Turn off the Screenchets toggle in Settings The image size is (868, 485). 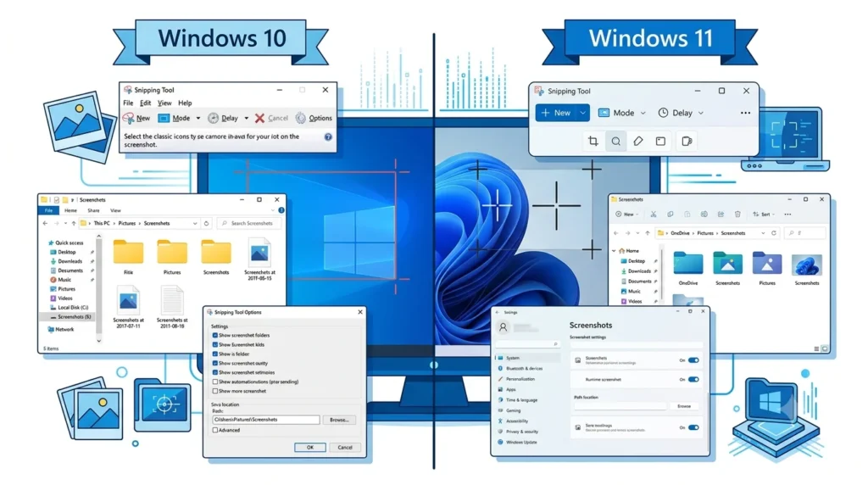693,360
